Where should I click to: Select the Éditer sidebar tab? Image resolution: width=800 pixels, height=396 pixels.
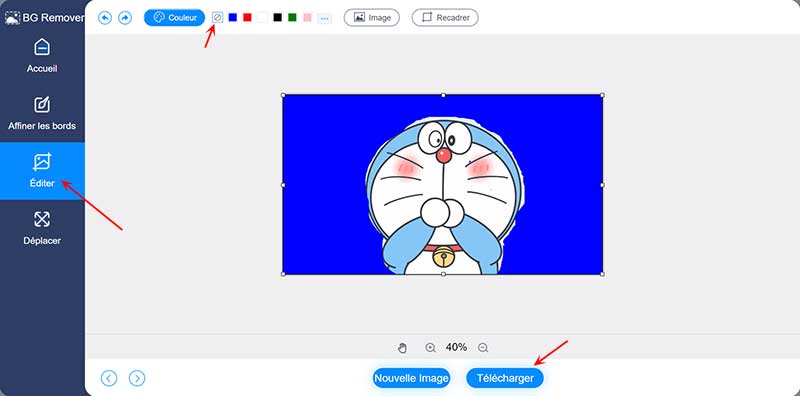(x=42, y=171)
